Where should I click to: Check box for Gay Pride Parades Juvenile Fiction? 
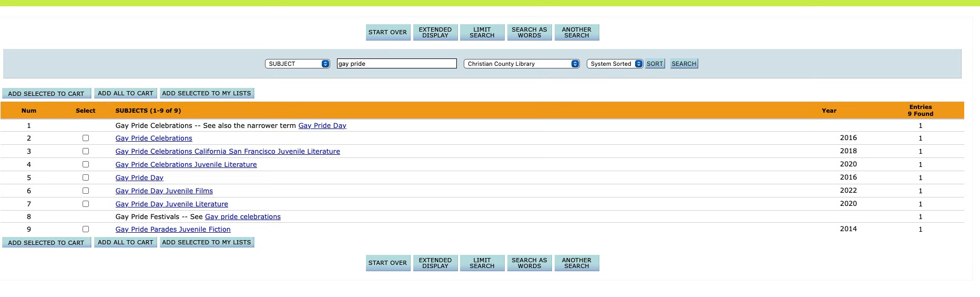[x=86, y=229]
